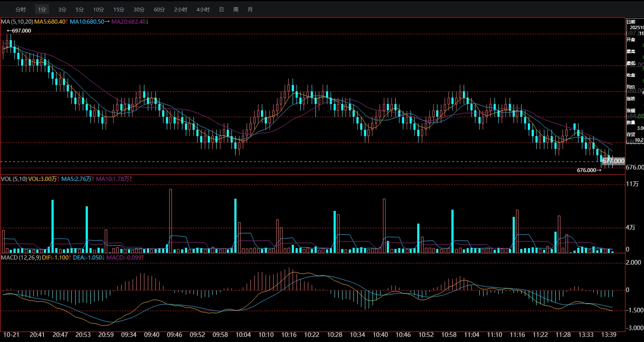Click the 11:16 time axis label
This screenshot has height=342, width=644.
point(518,334)
